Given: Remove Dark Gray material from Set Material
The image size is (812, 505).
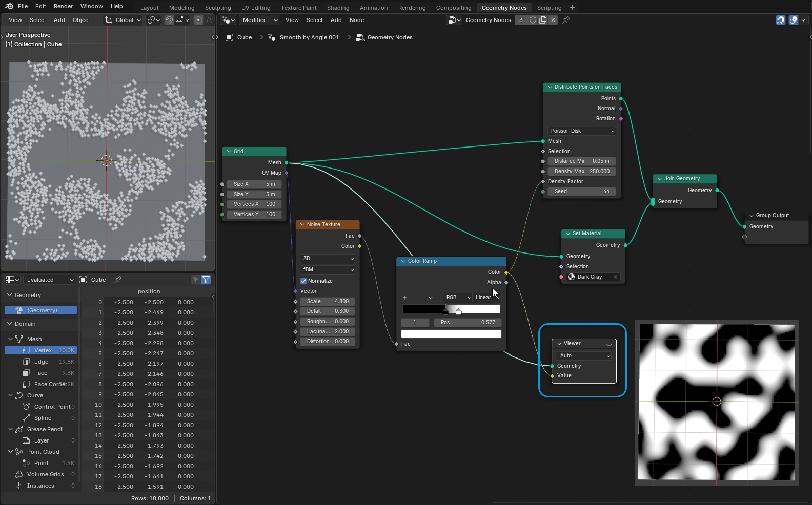Looking at the screenshot, I should (615, 277).
